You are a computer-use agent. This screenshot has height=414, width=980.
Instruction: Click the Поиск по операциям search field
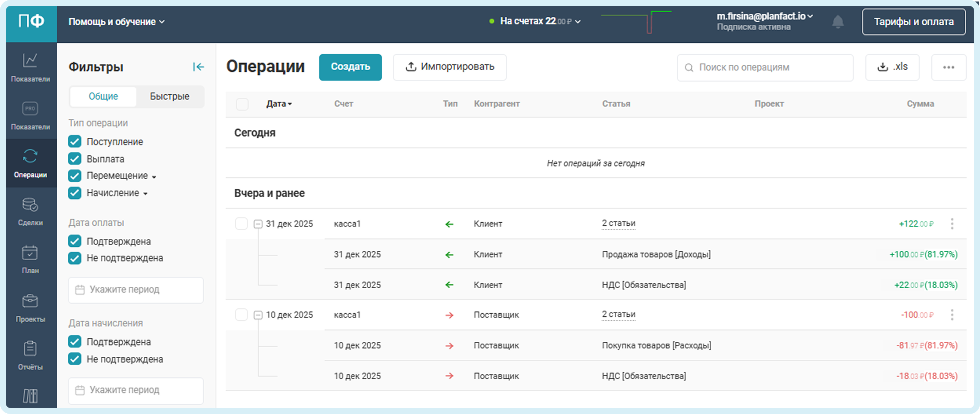[x=765, y=67]
